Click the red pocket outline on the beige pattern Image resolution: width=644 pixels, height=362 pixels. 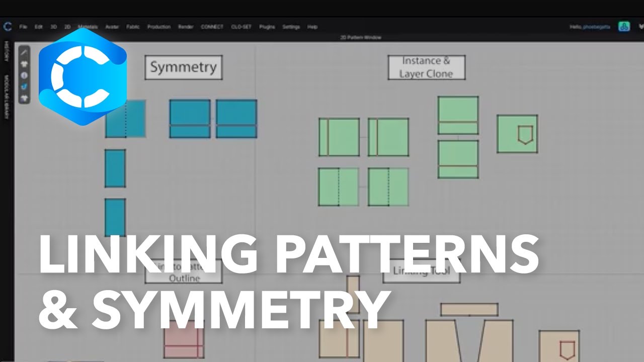(568, 350)
